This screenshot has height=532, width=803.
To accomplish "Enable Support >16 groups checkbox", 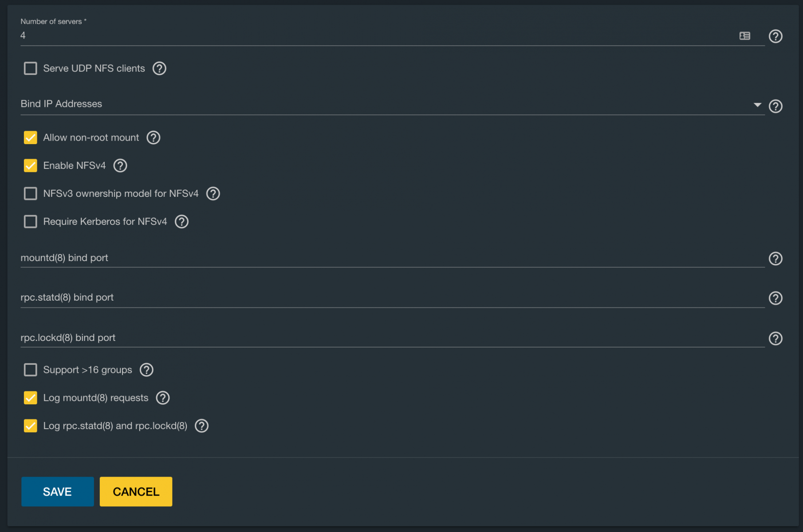I will pyautogui.click(x=30, y=370).
